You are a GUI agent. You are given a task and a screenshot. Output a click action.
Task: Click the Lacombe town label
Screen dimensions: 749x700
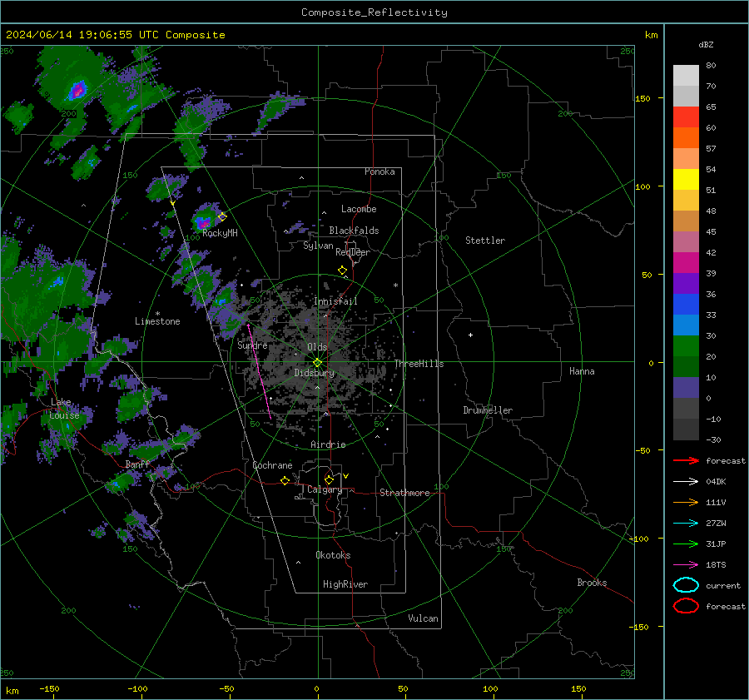click(359, 209)
